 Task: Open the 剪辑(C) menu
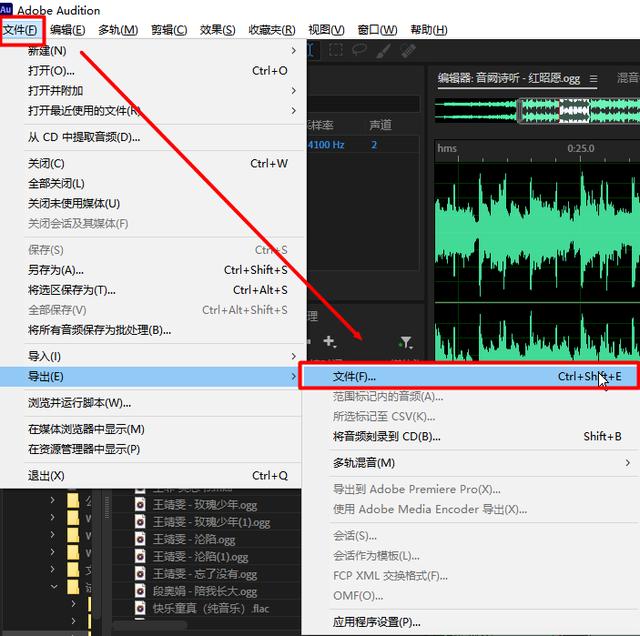(169, 30)
